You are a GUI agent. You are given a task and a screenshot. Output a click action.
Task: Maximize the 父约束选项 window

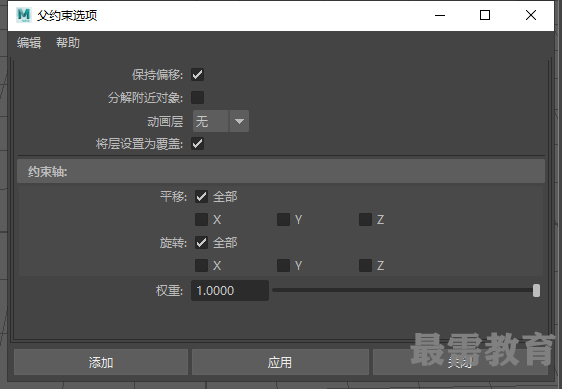coord(485,15)
